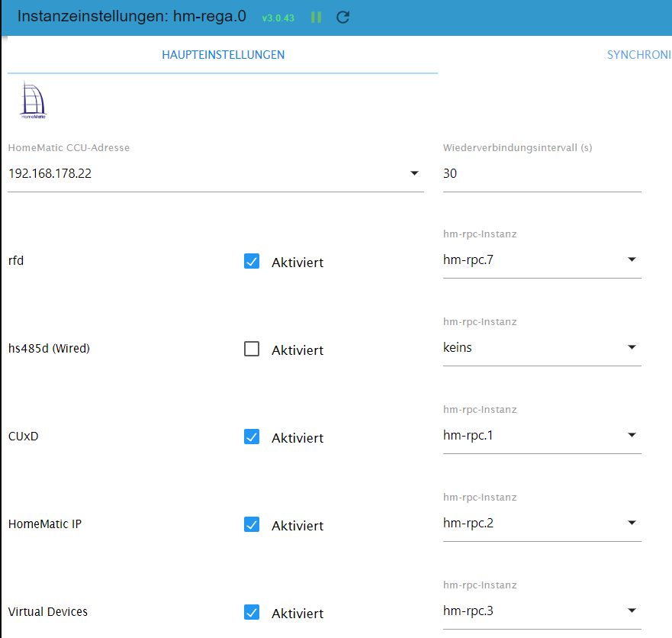Toggle the CUxD Aktiviert checkbox

[252, 437]
